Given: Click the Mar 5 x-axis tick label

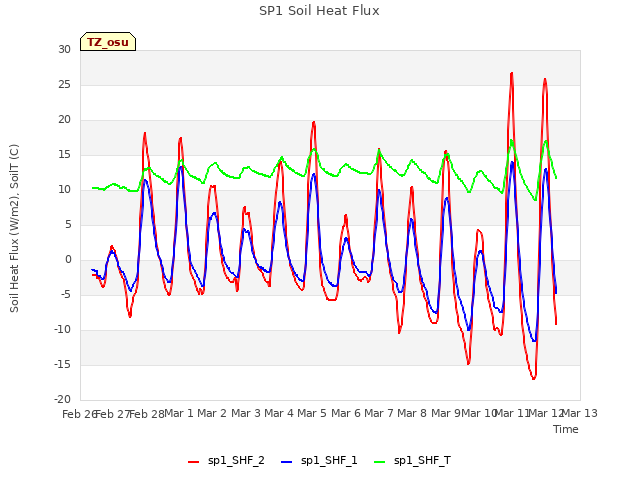Looking at the screenshot, I should click(312, 413).
